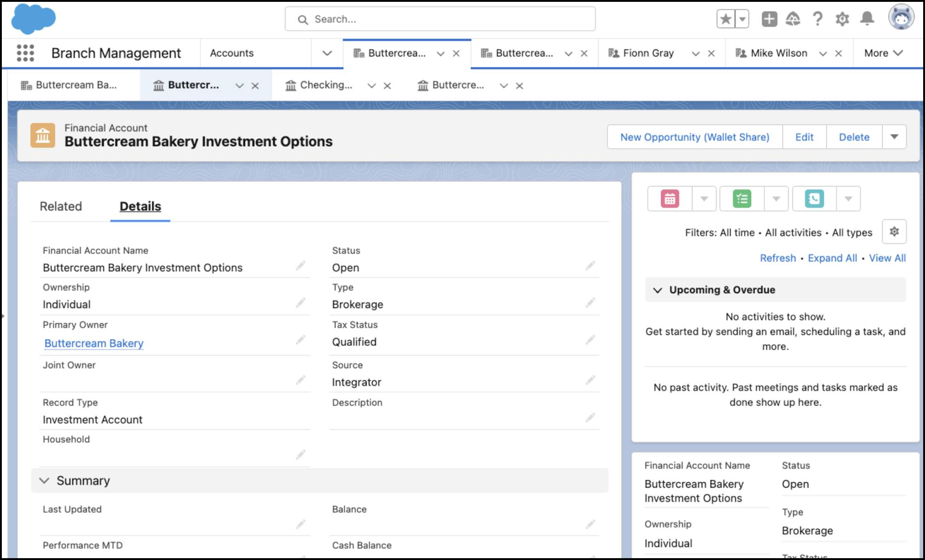Create a New Task checklist icon
This screenshot has height=560, width=925.
pyautogui.click(x=742, y=199)
